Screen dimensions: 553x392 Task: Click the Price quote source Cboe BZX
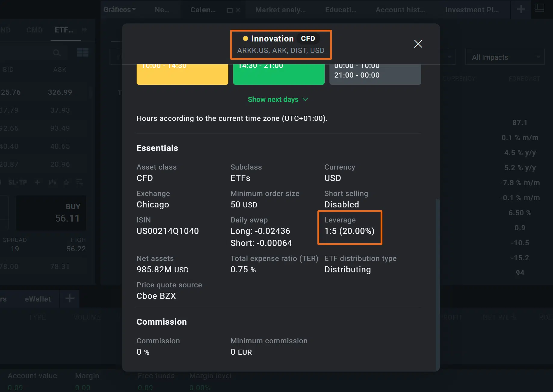point(156,296)
